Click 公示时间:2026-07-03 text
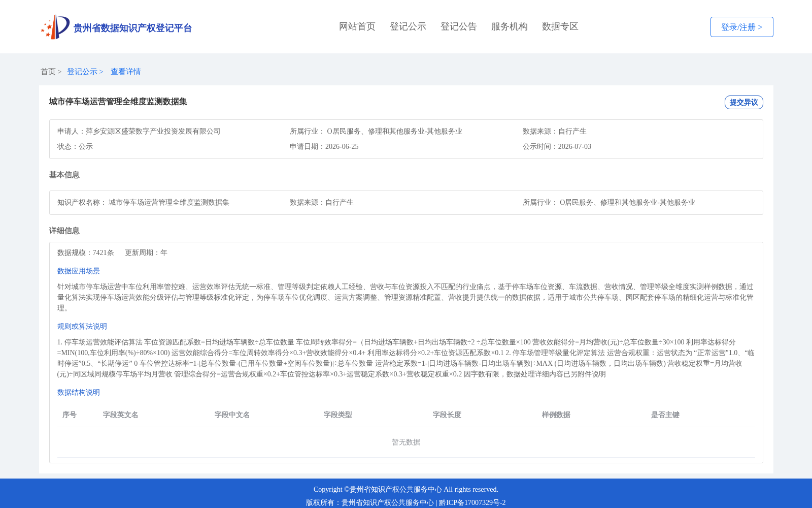812x508 pixels. click(557, 146)
